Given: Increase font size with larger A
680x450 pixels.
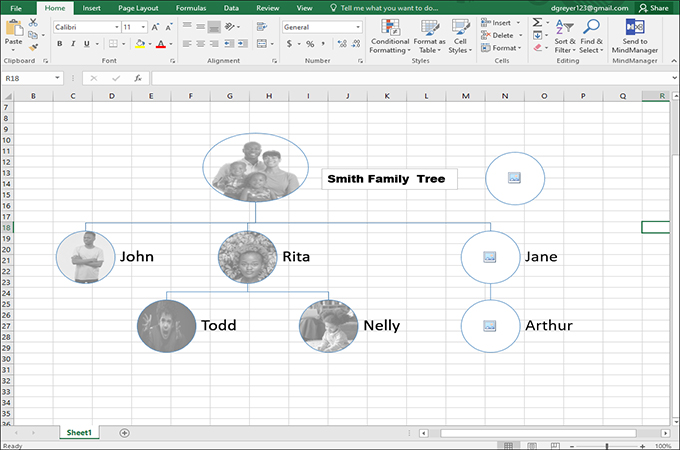Looking at the screenshot, I should tap(155, 27).
